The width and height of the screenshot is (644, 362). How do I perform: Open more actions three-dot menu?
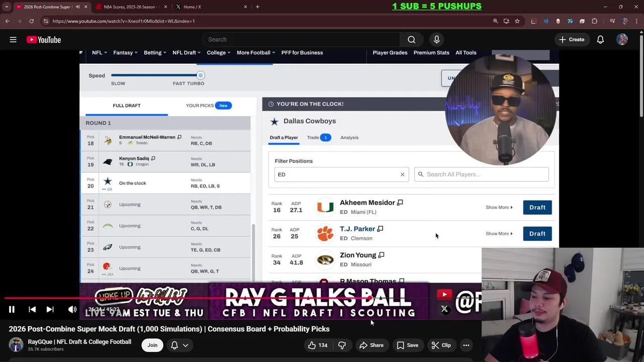466,345
